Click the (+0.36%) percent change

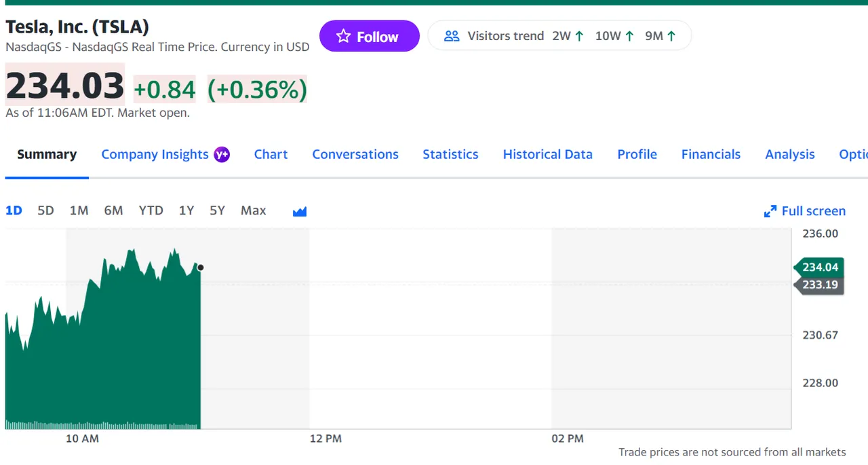click(x=257, y=90)
